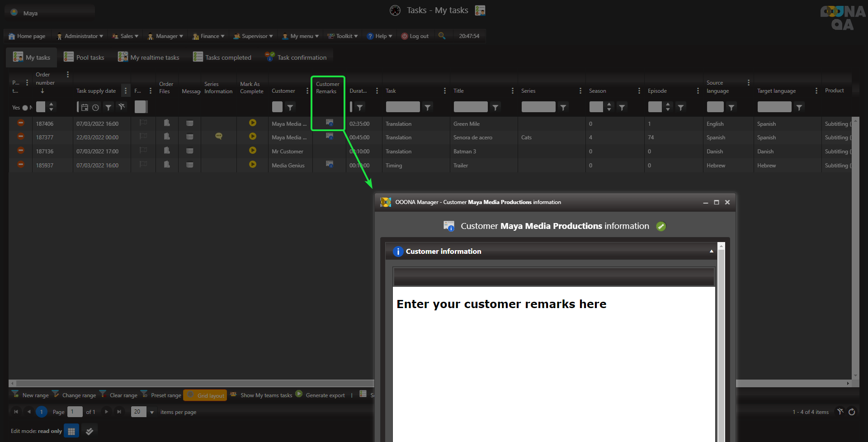Screen dimensions: 868x442
Task: Open order files icon for order 185937
Action: 167,165
